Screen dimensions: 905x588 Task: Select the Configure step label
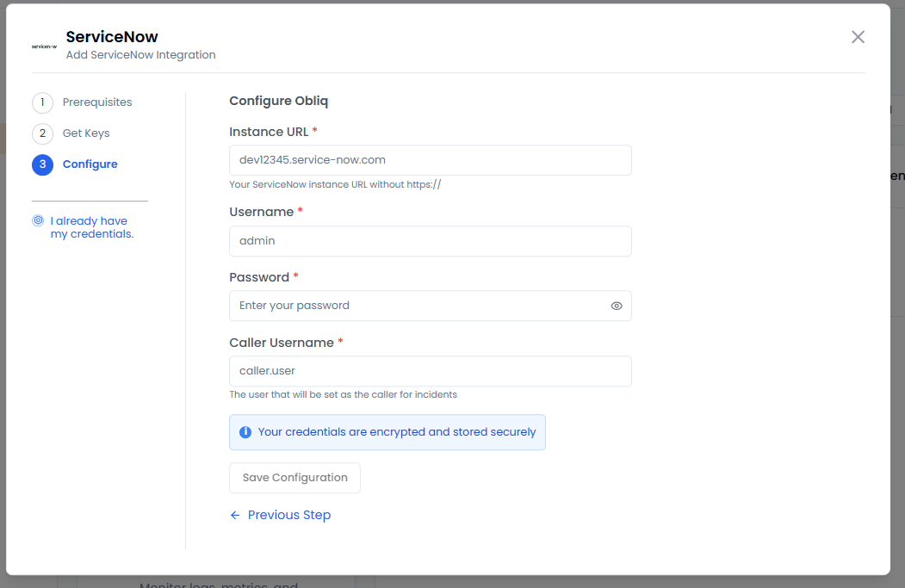tap(90, 164)
